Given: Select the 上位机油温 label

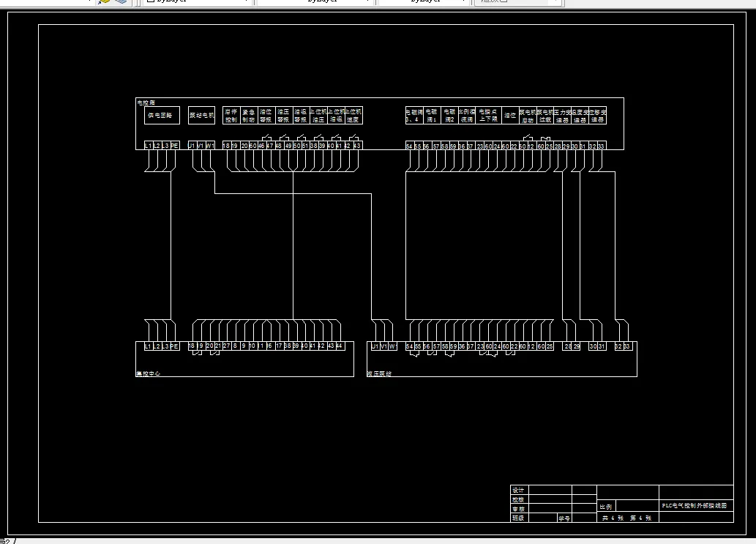Looking at the screenshot, I should click(x=336, y=115).
